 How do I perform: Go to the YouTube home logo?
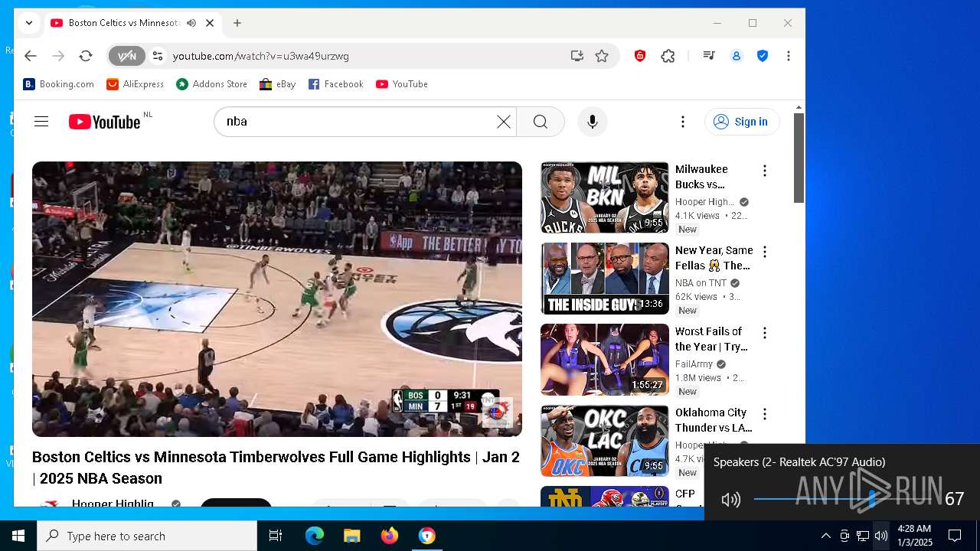(x=105, y=122)
